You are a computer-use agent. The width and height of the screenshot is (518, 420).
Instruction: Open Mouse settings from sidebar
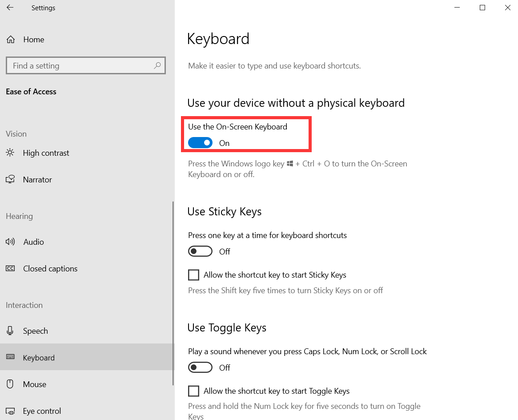point(10,384)
